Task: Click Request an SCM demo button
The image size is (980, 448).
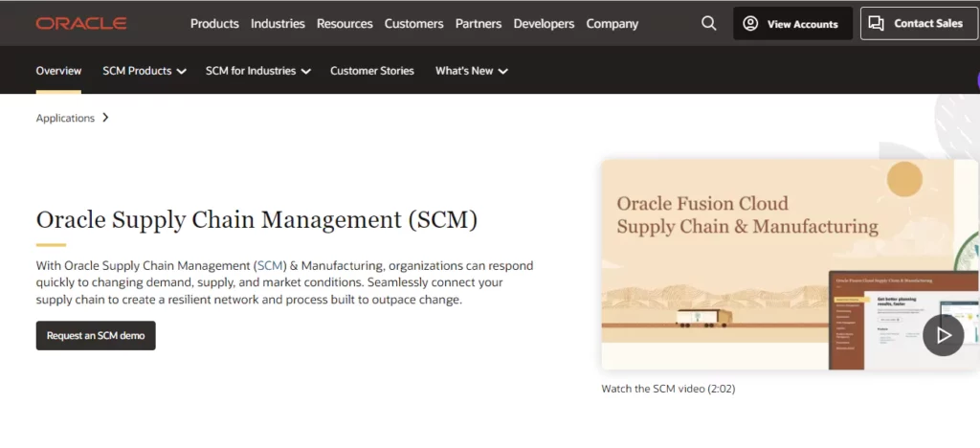Action: pos(96,336)
